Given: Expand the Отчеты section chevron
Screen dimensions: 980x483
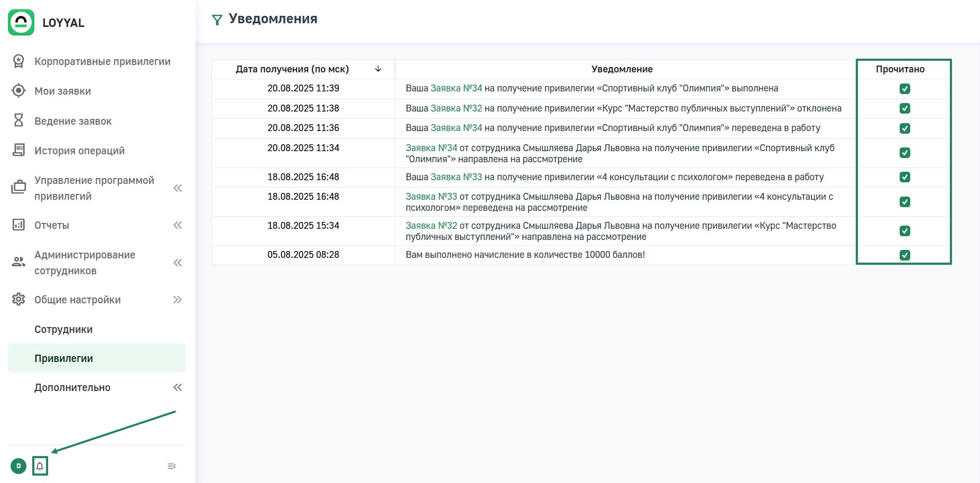Looking at the screenshot, I should coord(178,225).
